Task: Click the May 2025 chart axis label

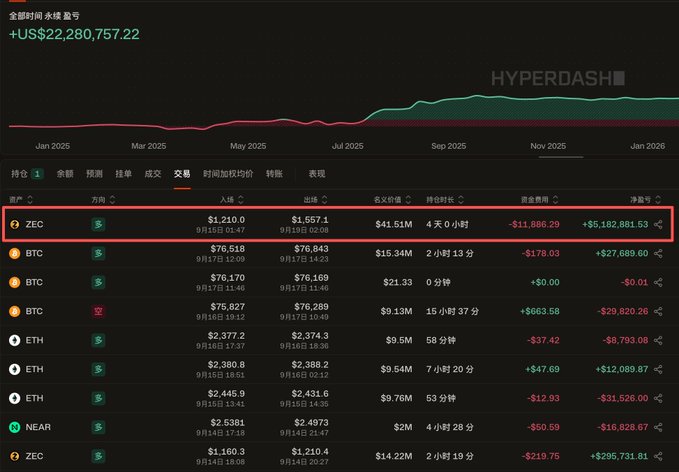Action: tap(248, 146)
